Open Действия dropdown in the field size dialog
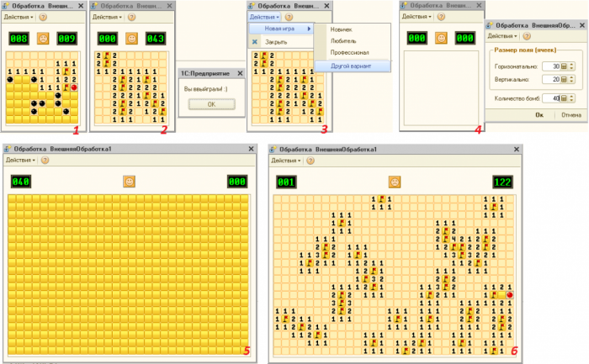 501,36
